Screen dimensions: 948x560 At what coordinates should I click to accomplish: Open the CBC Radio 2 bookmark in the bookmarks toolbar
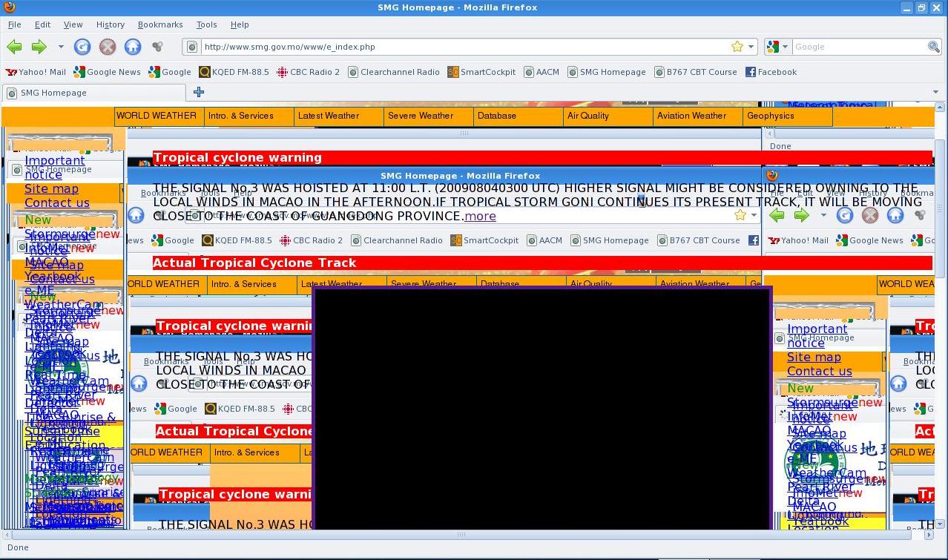(x=308, y=72)
